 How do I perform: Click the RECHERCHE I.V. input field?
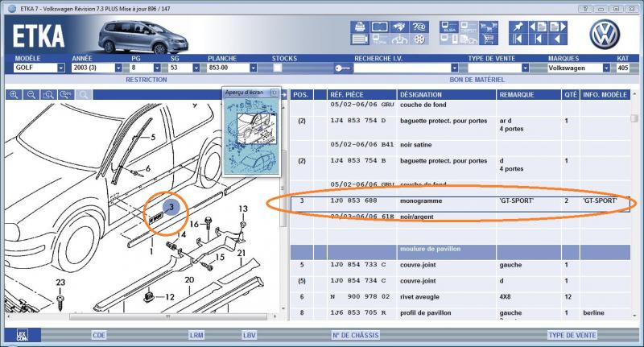[402, 68]
